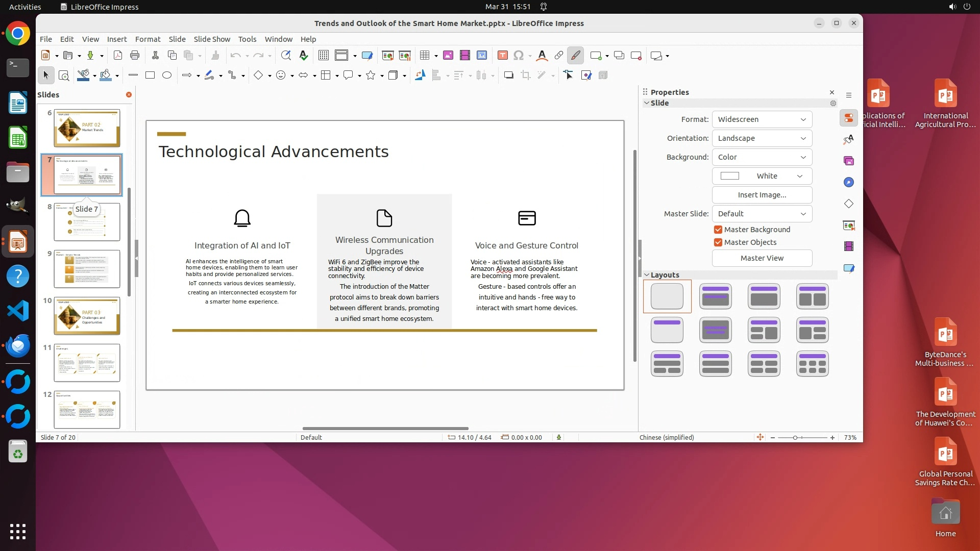The height and width of the screenshot is (551, 980).
Task: Open the Orientation dropdown showing Landscape
Action: (762, 138)
